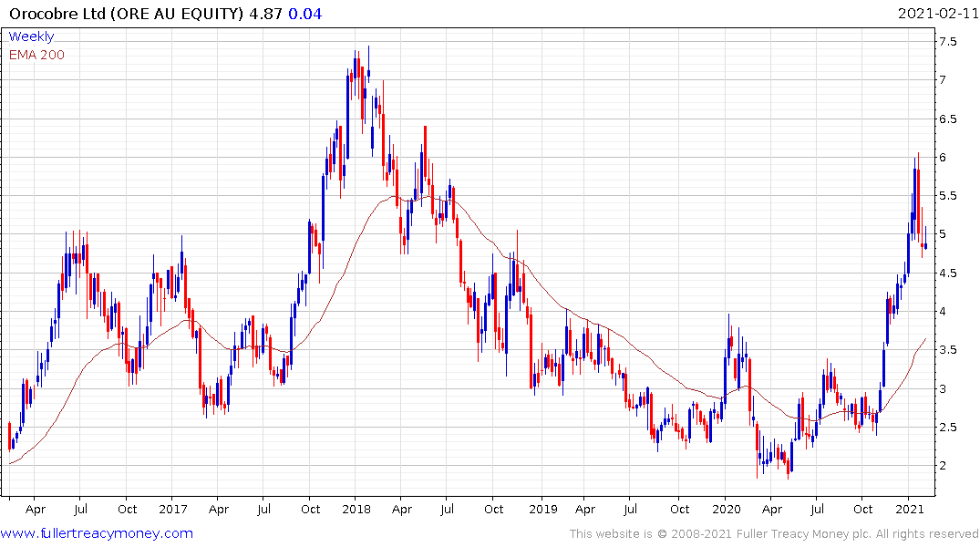The width and height of the screenshot is (980, 547).
Task: Open the www.fullertreacymoney.com link
Action: (x=97, y=533)
